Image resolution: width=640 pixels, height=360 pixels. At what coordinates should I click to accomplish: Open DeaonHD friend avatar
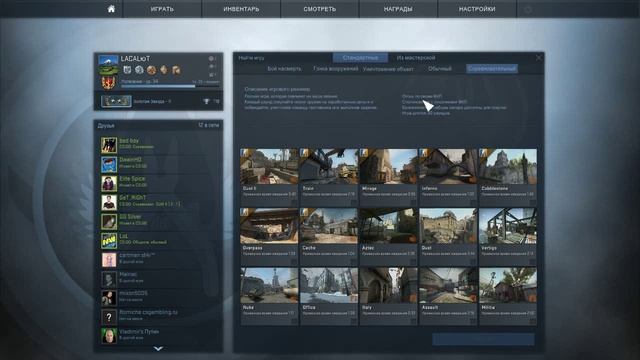click(x=109, y=164)
